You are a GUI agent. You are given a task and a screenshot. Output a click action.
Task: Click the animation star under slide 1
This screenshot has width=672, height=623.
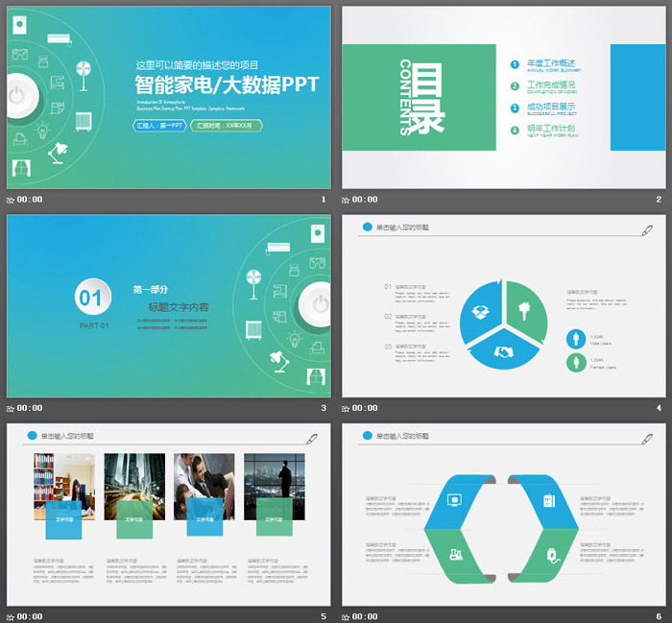click(11, 200)
